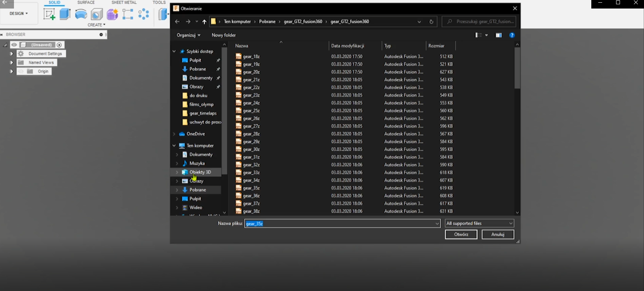Image resolution: width=644 pixels, height=291 pixels.
Task: Go forward in file dialog navigation
Action: click(x=188, y=22)
